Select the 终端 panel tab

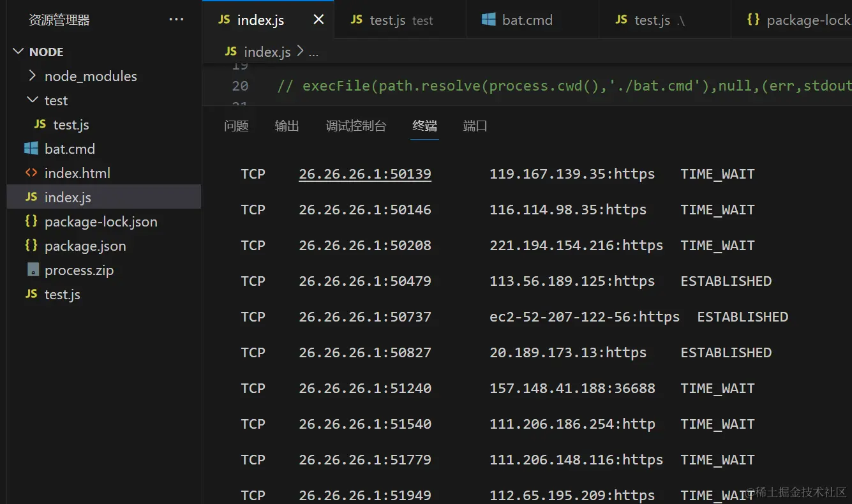click(x=424, y=126)
